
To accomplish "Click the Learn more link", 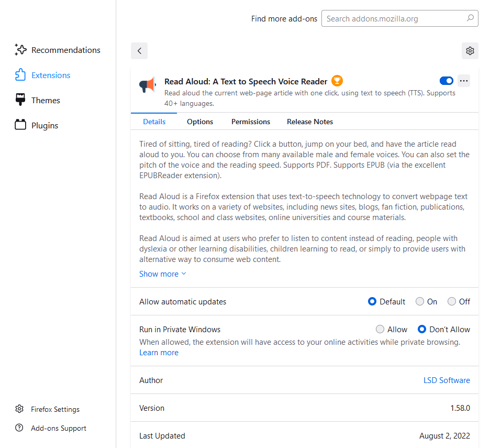I will point(159,353).
